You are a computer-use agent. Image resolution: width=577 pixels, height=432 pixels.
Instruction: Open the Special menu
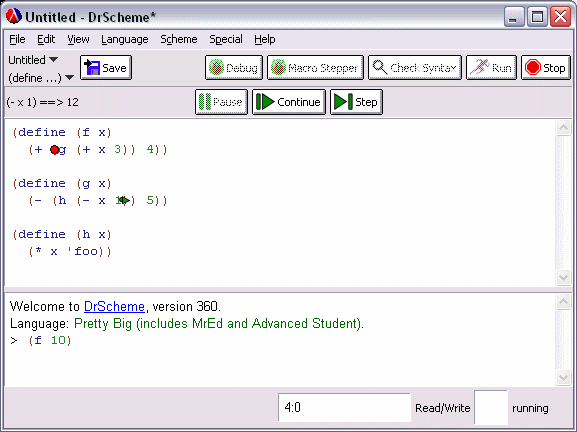226,39
